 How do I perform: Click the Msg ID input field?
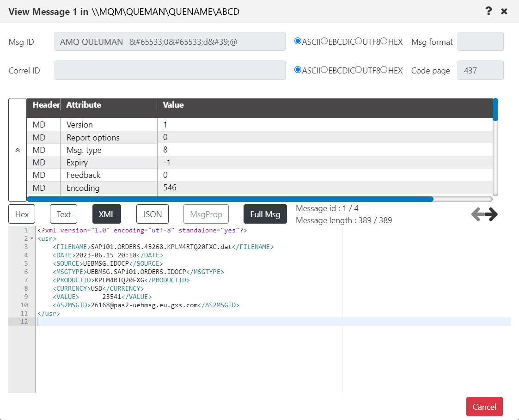[x=170, y=42]
